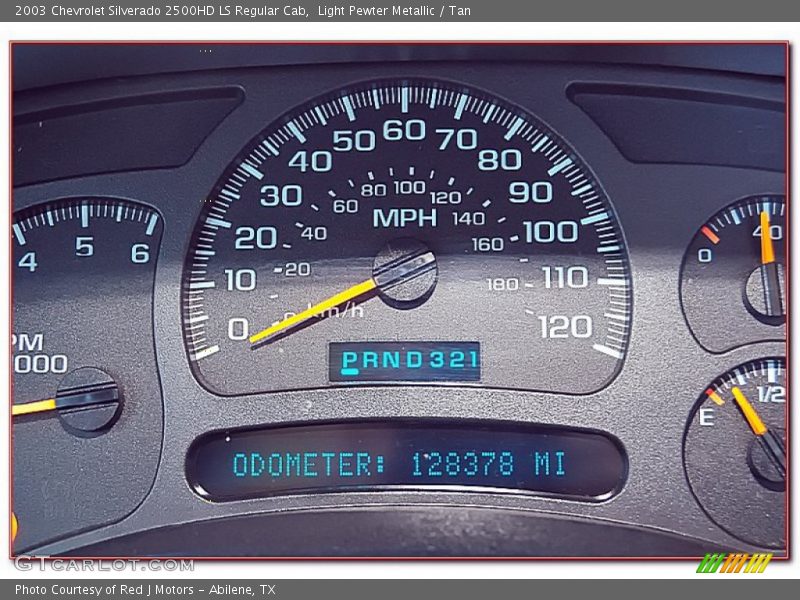Image resolution: width=800 pixels, height=600 pixels.
Task: Select the ODOMETER: label on the display
Action: click(x=309, y=464)
